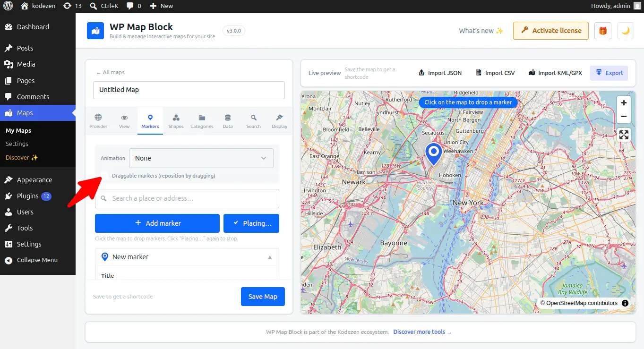Click Import CSV button
The image size is (644, 349).
point(495,73)
